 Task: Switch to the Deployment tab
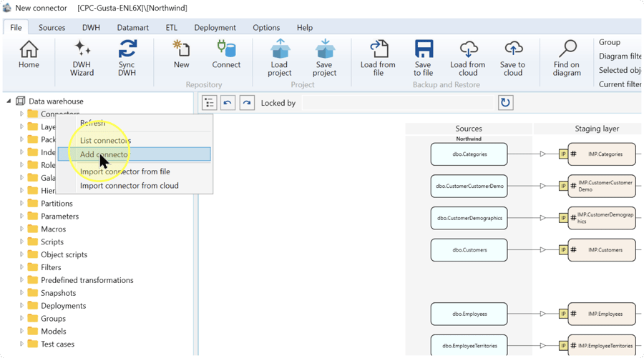[x=215, y=27]
